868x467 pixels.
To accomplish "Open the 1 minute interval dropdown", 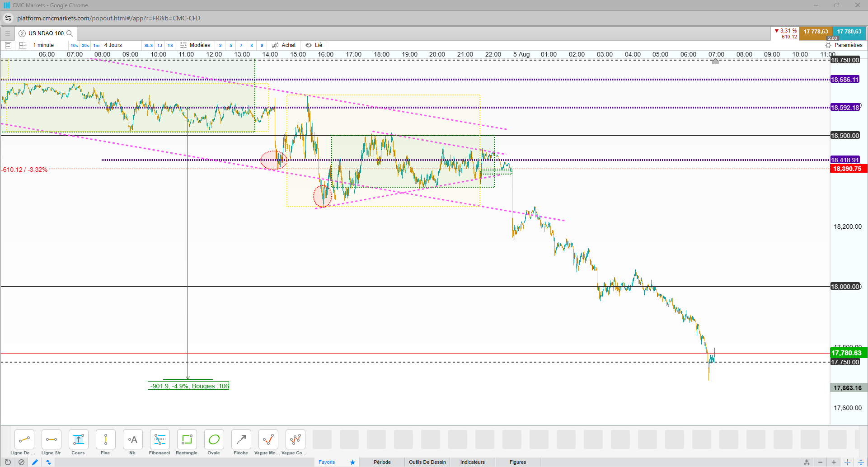I will pos(49,45).
